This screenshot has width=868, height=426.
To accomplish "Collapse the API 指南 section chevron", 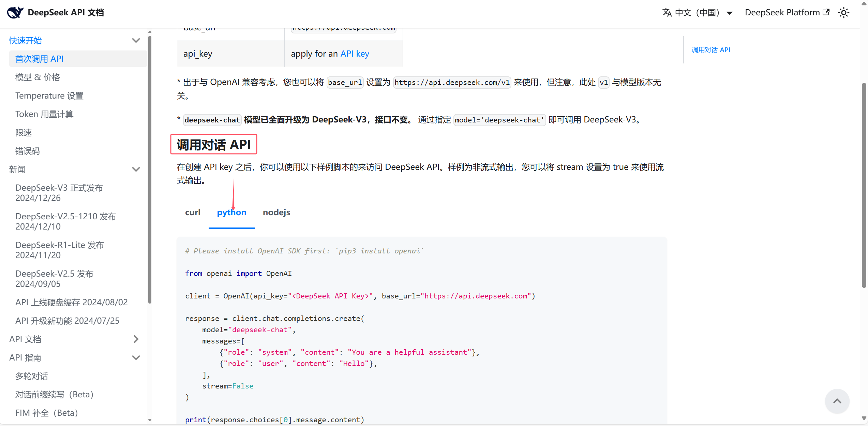I will (x=136, y=358).
